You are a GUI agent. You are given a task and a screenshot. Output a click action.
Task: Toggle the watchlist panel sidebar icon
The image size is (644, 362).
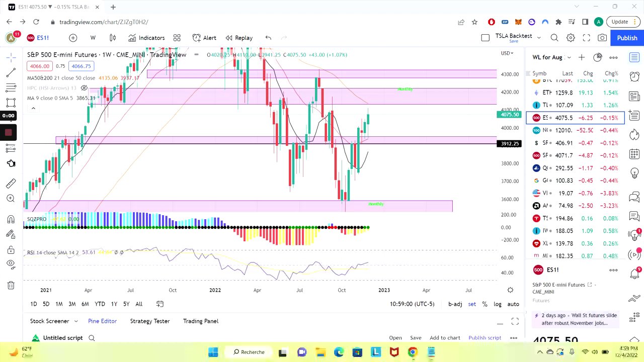click(x=634, y=57)
